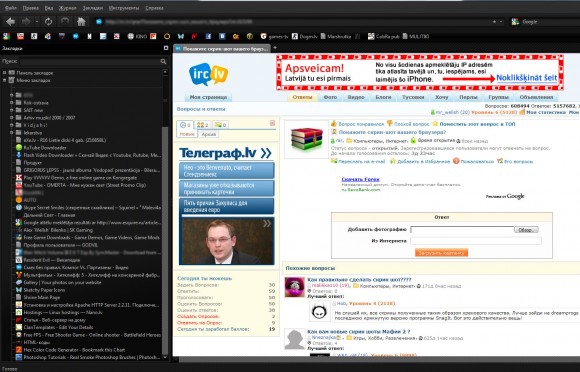Click the 'Обзор...' browse button

coord(526,230)
